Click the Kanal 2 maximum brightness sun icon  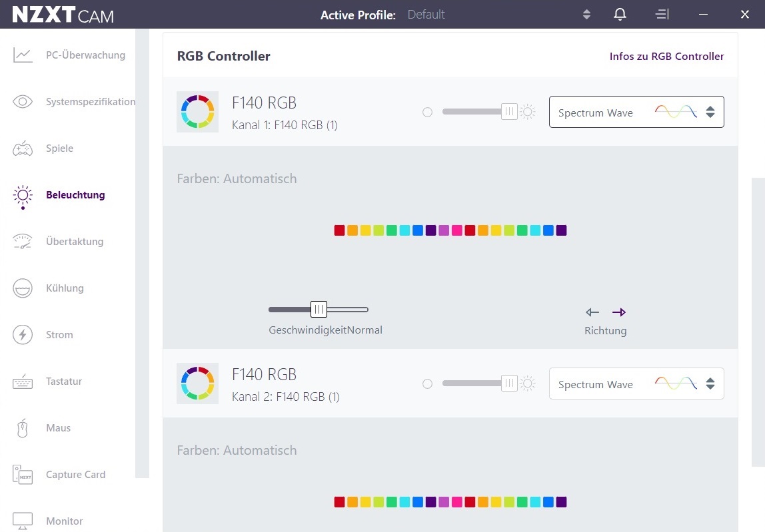click(x=528, y=384)
